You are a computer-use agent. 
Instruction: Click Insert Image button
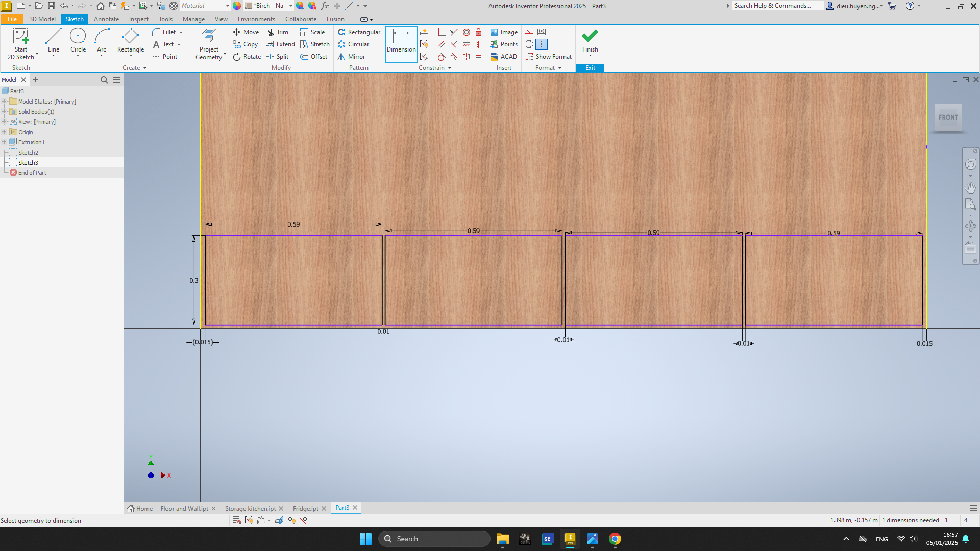click(x=504, y=32)
